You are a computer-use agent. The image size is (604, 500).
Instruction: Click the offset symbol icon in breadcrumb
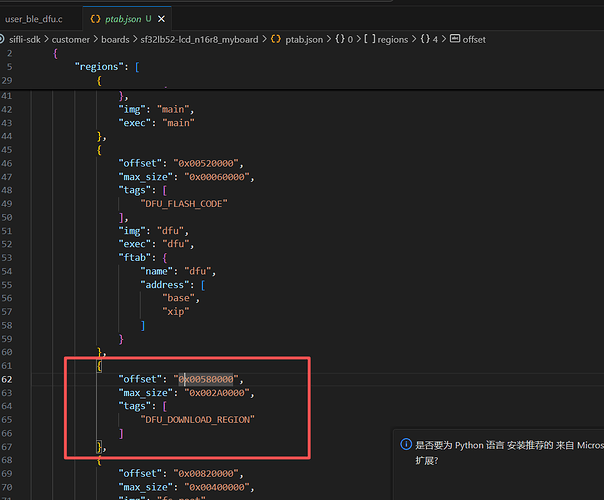point(455,39)
